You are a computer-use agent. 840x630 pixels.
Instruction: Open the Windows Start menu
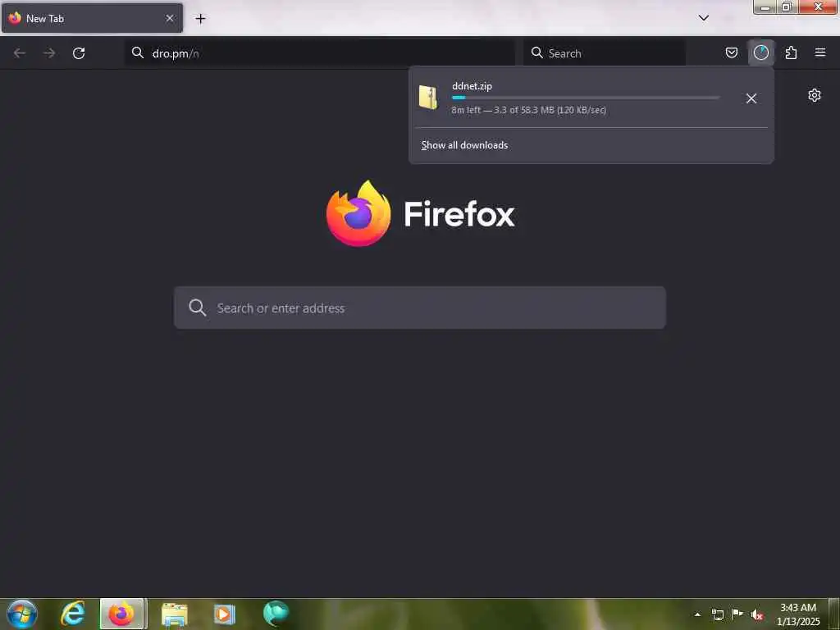click(22, 614)
